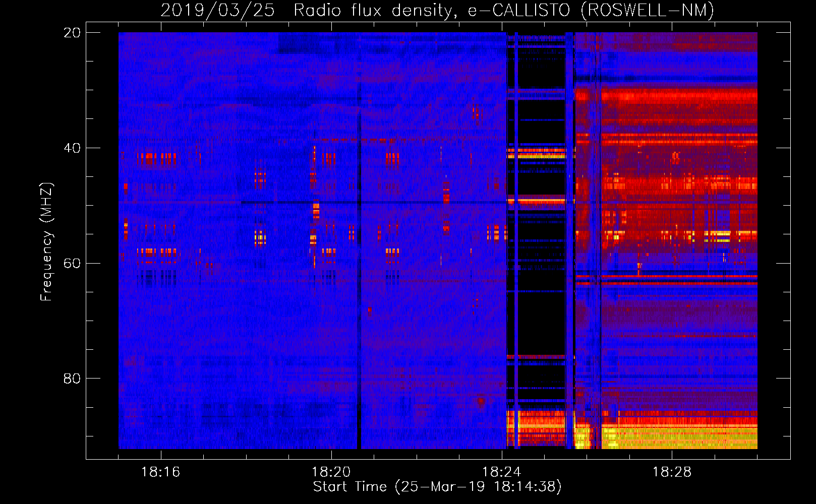The height and width of the screenshot is (504, 816).
Task: Click the 18:28 time tick label
Action: pos(672,472)
